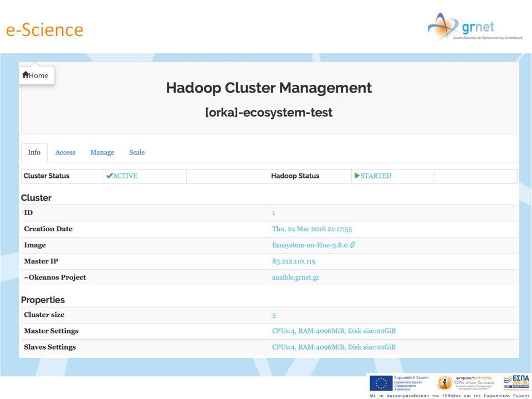Image resolution: width=532 pixels, height=399 pixels.
Task: Click the Image row label
Action: pos(34,245)
